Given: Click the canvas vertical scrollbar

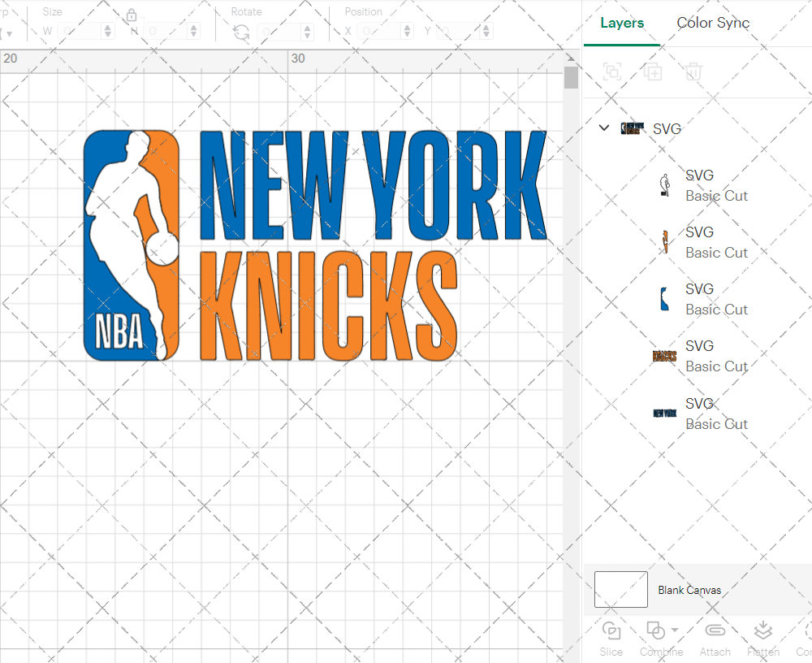Looking at the screenshot, I should 572,79.
